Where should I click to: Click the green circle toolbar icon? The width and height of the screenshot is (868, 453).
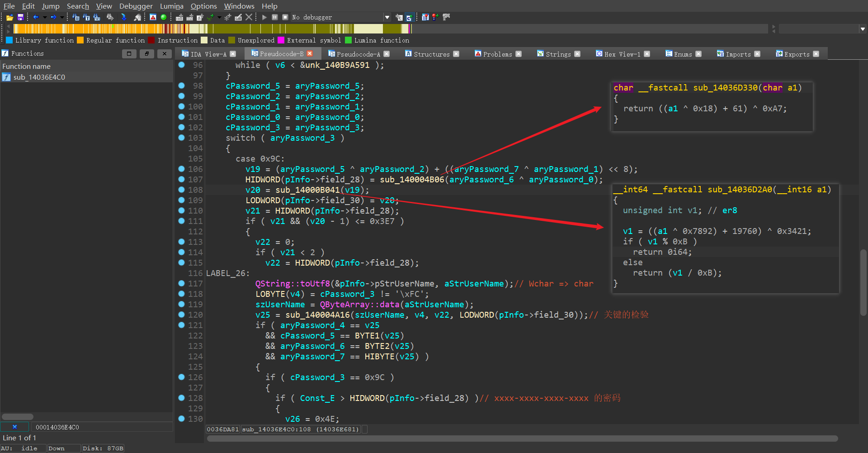pyautogui.click(x=164, y=17)
